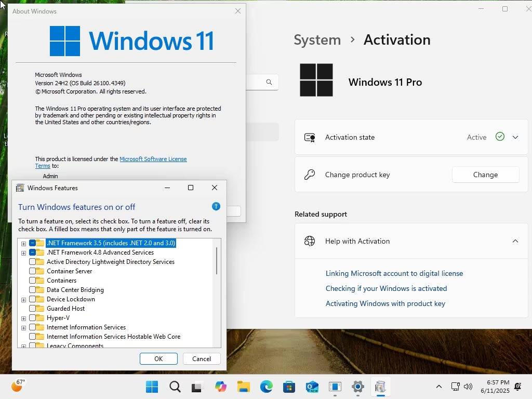This screenshot has height=399, width=532.
Task: Open notification bell in system tray
Action: [x=518, y=387]
